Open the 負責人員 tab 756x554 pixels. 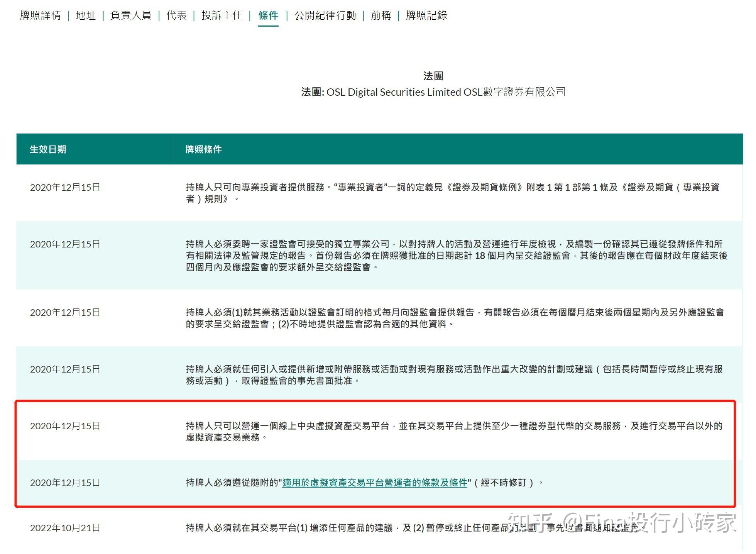coord(131,16)
